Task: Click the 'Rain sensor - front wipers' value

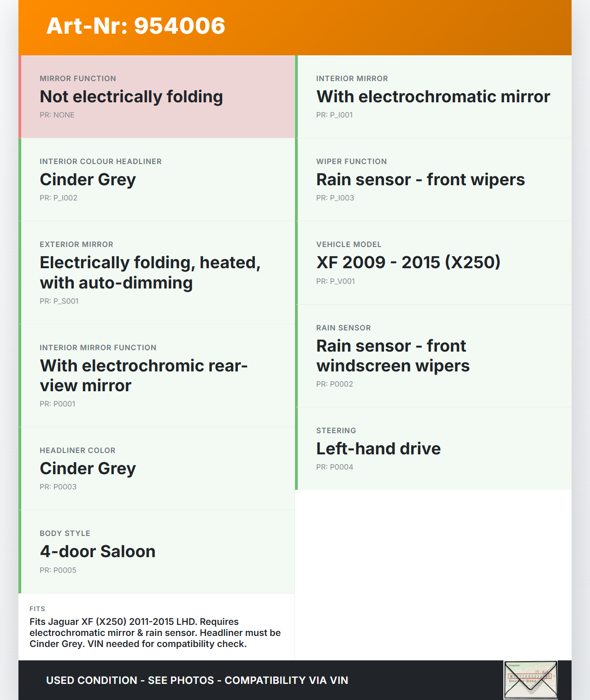Action: [420, 180]
